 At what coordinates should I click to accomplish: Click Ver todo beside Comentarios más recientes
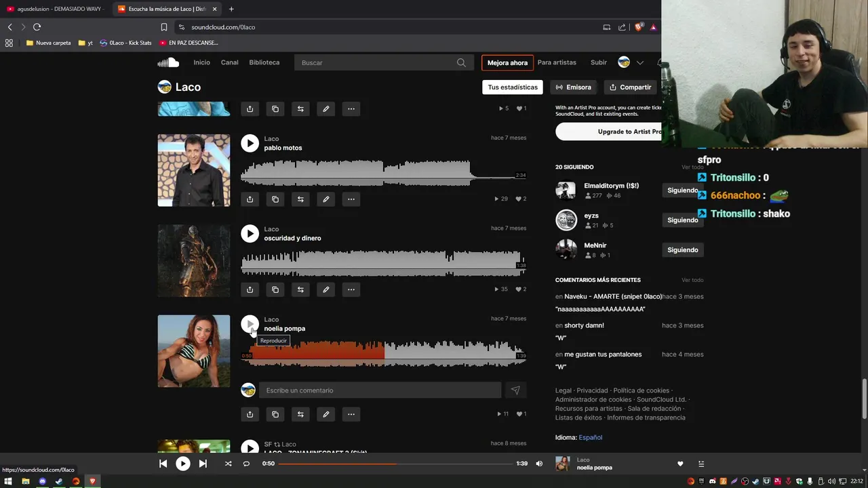(692, 280)
